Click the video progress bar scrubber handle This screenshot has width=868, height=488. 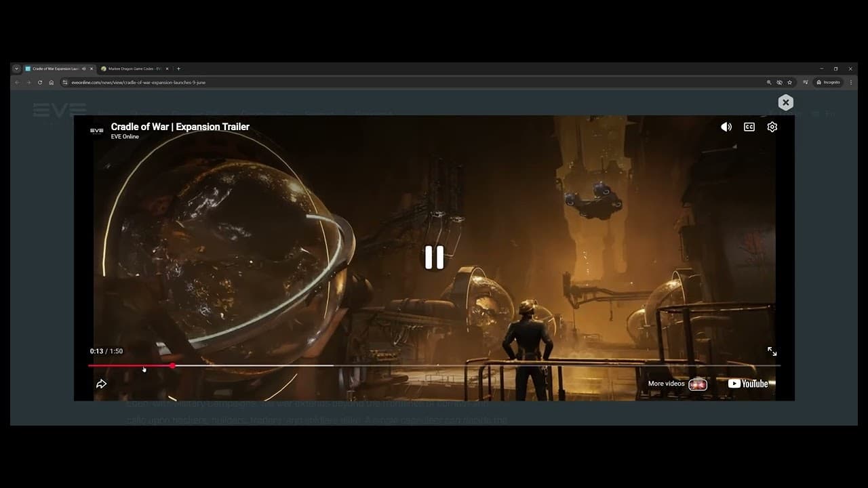[173, 365]
